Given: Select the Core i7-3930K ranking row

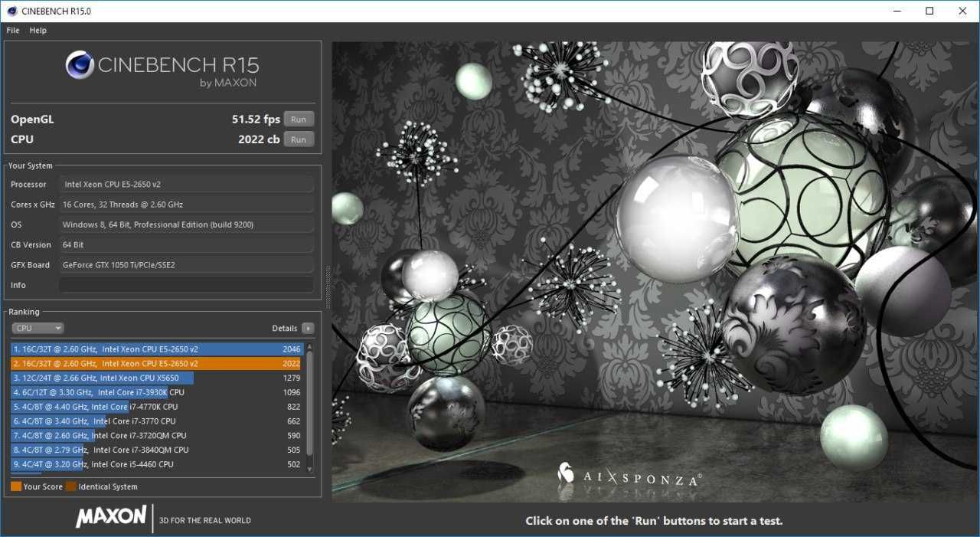Looking at the screenshot, I should click(x=157, y=392).
